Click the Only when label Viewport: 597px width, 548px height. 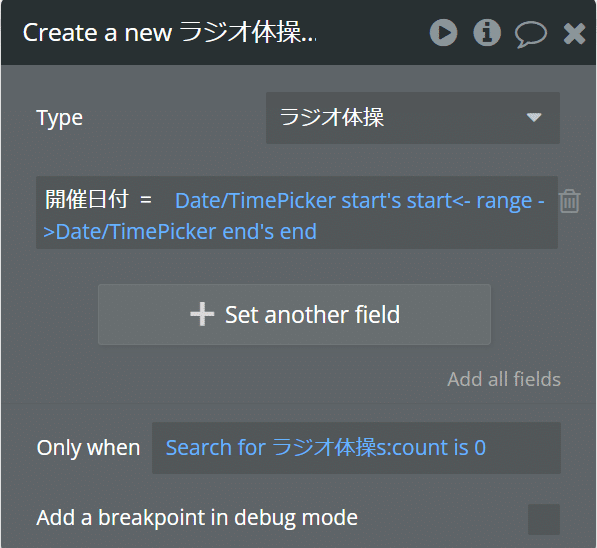pos(88,448)
